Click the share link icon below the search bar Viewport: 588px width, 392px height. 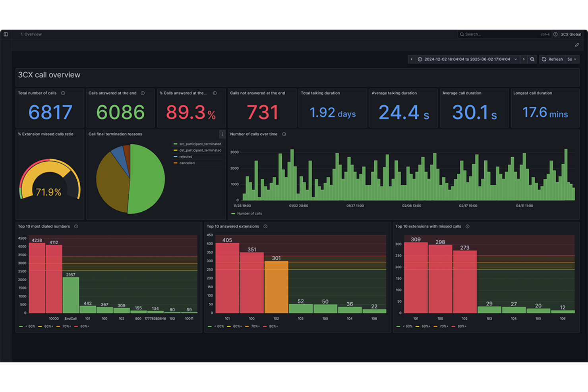(577, 45)
